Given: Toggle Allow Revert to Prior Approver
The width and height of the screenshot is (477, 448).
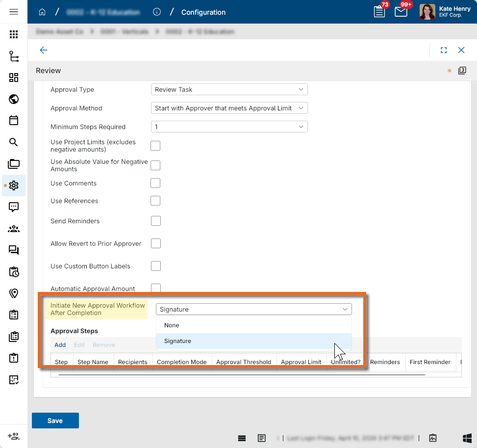Looking at the screenshot, I should [x=155, y=243].
